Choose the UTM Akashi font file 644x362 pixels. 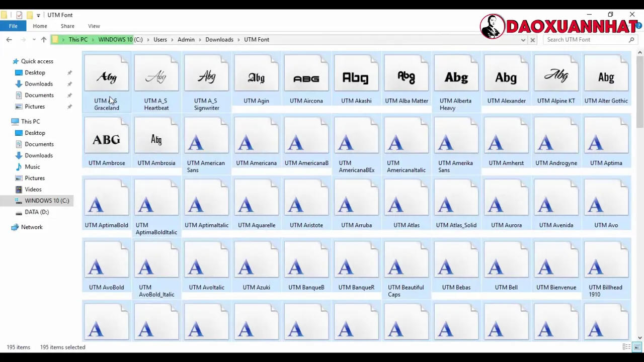pos(356,79)
